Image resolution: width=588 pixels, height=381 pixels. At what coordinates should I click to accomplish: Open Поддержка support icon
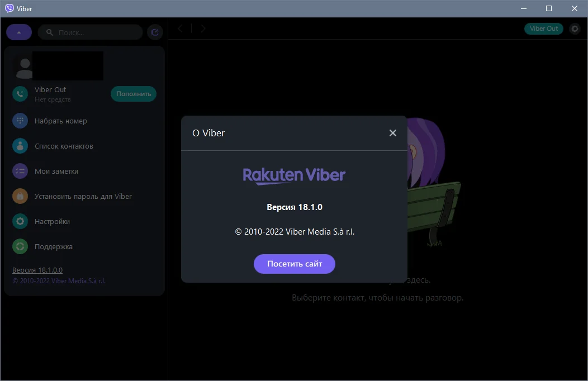tap(20, 246)
